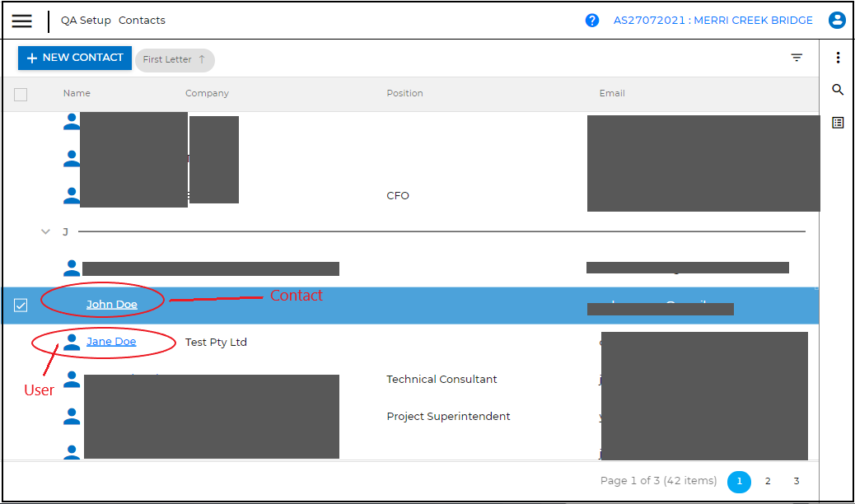Open the list view panel icon
The image size is (855, 504).
[838, 123]
